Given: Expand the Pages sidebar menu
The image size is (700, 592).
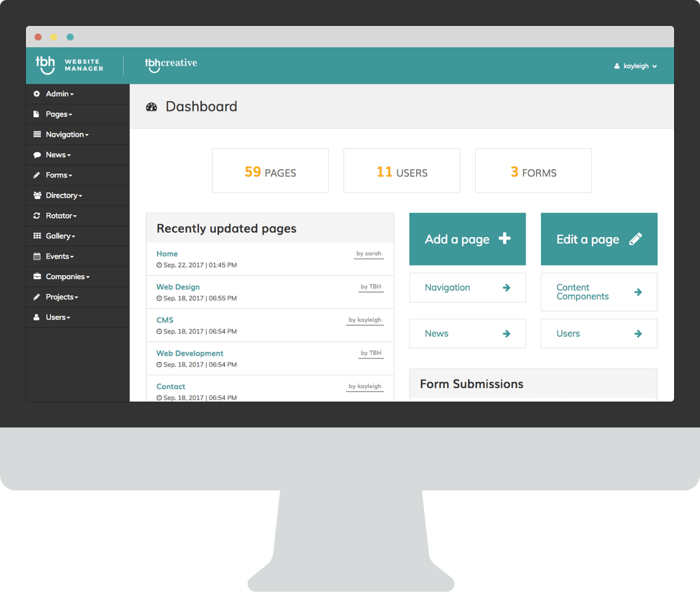Looking at the screenshot, I should (58, 114).
